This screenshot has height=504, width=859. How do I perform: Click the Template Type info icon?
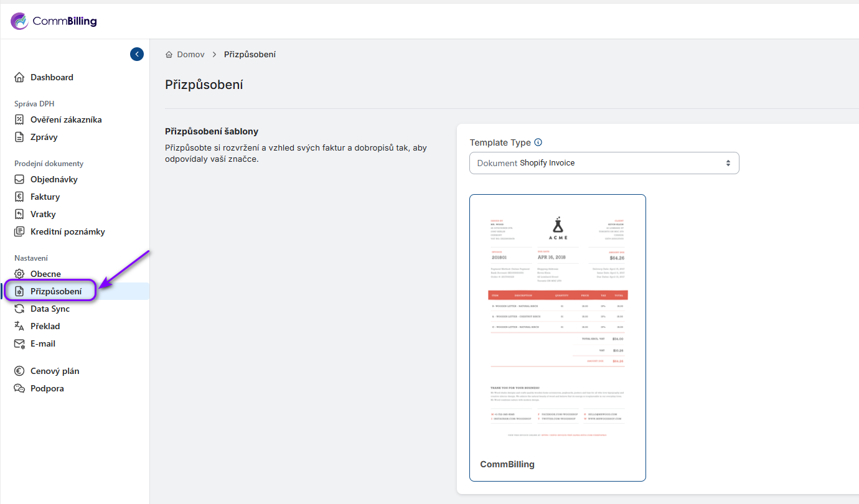[538, 142]
